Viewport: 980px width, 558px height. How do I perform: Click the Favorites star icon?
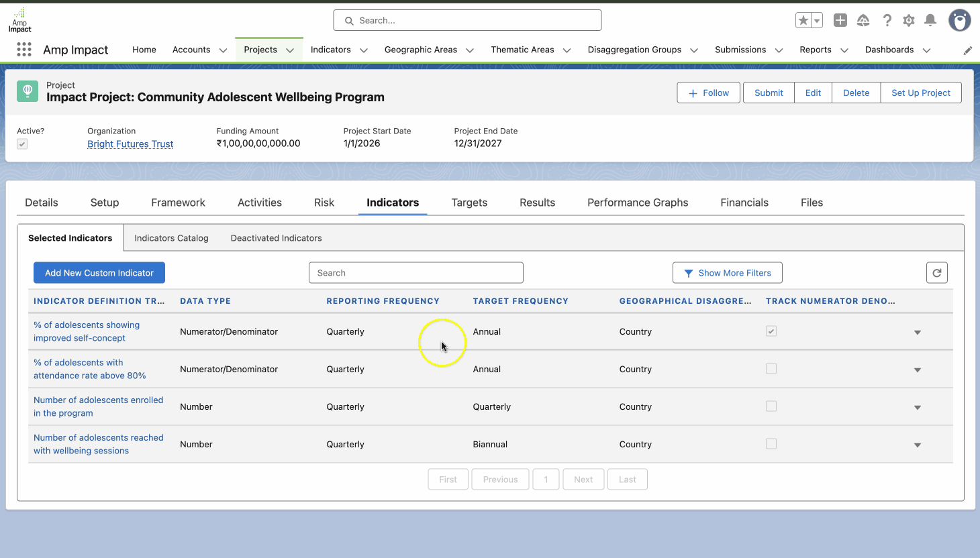(x=803, y=21)
